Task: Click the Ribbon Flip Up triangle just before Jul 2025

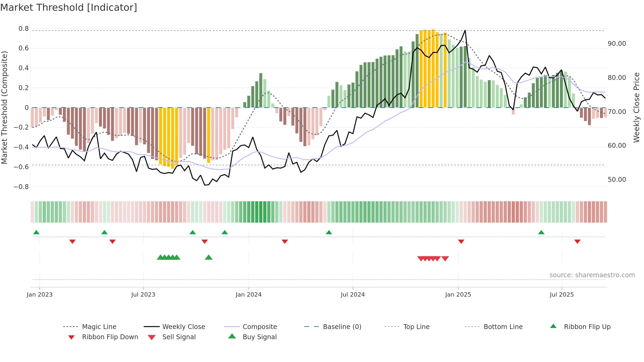Action: tap(541, 232)
